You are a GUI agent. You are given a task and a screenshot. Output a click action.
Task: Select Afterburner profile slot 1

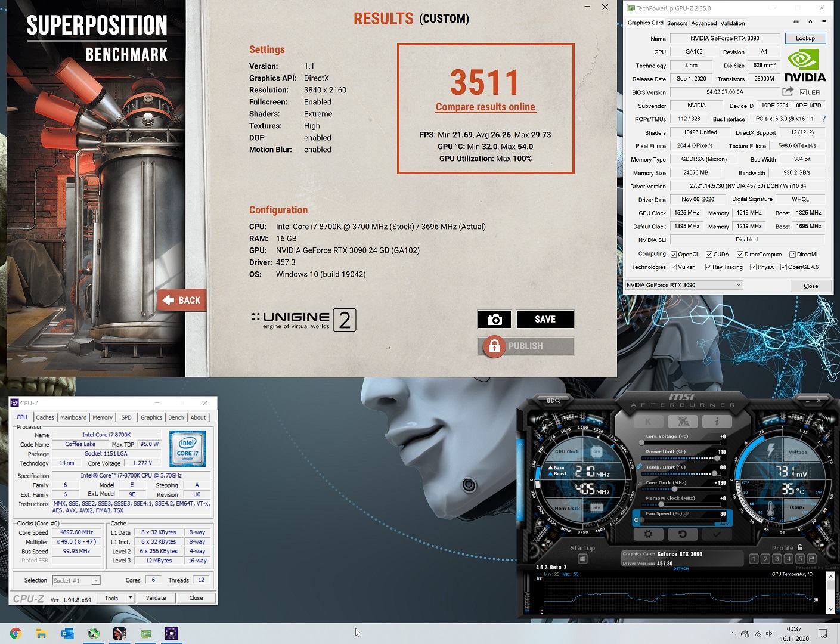pyautogui.click(x=754, y=559)
